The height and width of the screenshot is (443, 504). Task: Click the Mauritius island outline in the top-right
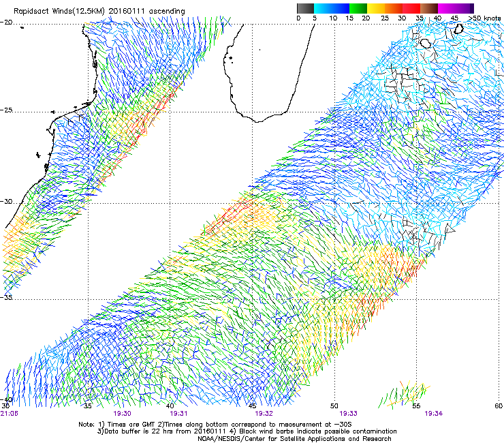(x=458, y=29)
